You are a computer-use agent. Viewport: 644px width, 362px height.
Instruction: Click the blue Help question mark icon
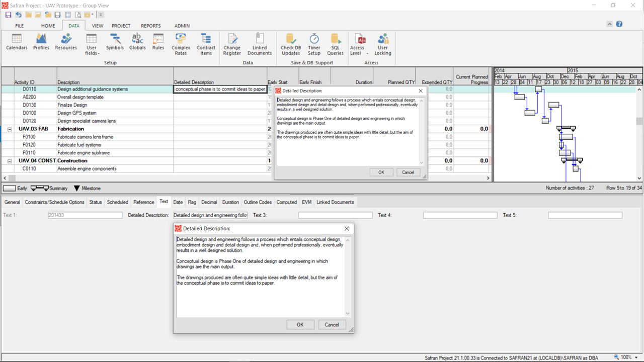619,24
